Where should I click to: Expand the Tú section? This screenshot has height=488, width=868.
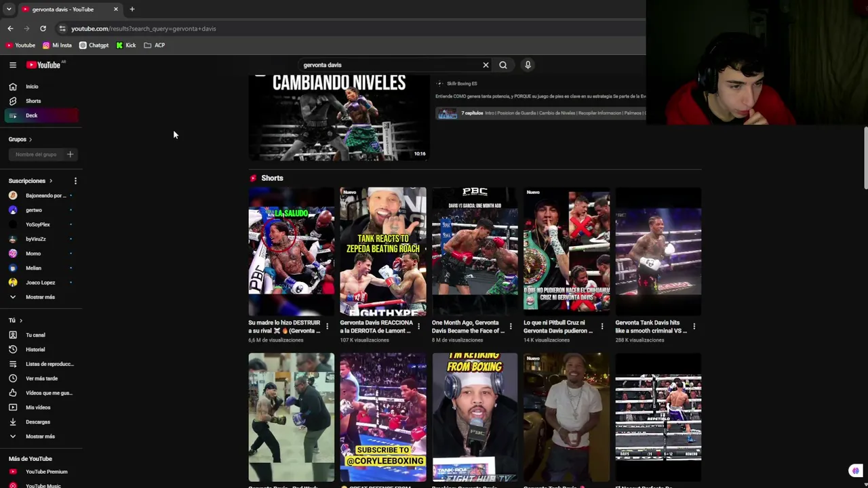(x=16, y=321)
